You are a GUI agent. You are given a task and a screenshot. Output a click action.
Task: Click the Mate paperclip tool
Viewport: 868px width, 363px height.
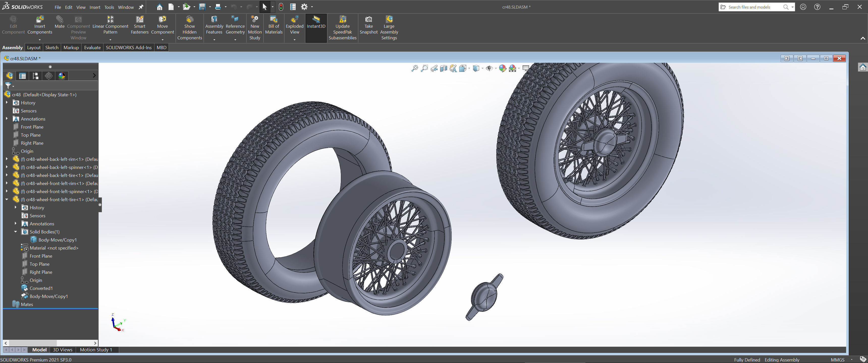pos(59,22)
